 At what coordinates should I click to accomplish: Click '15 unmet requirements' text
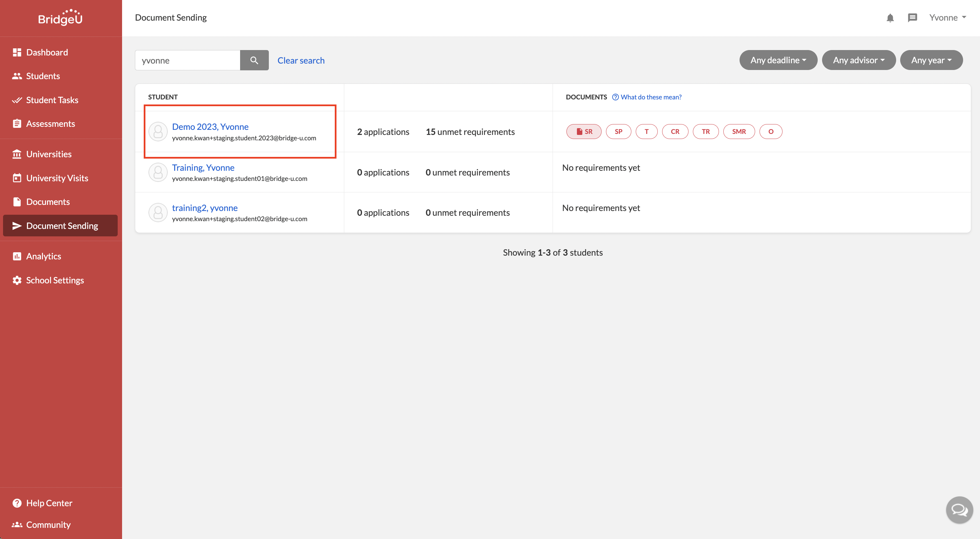tap(470, 132)
